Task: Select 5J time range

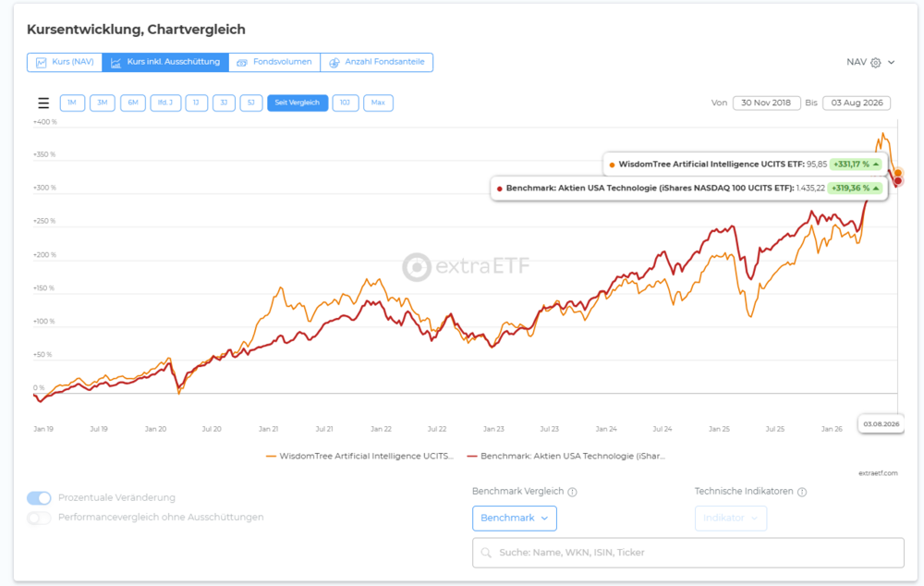Action: pyautogui.click(x=251, y=103)
